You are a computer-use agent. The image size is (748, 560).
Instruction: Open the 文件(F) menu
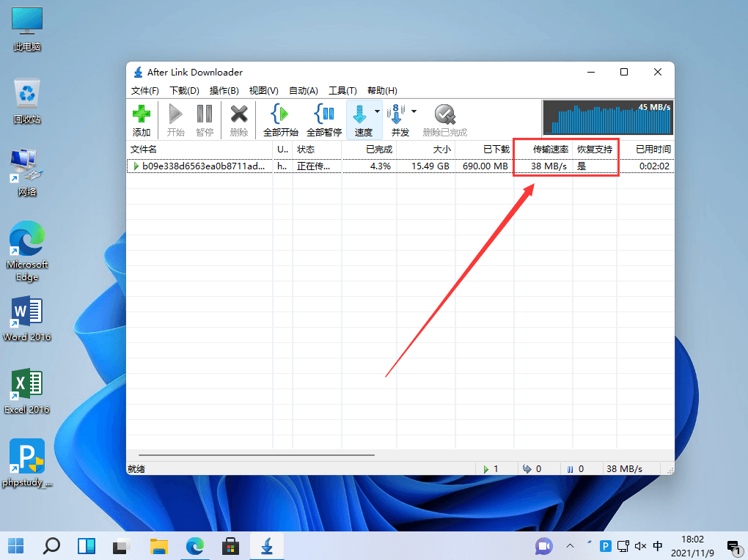click(144, 91)
